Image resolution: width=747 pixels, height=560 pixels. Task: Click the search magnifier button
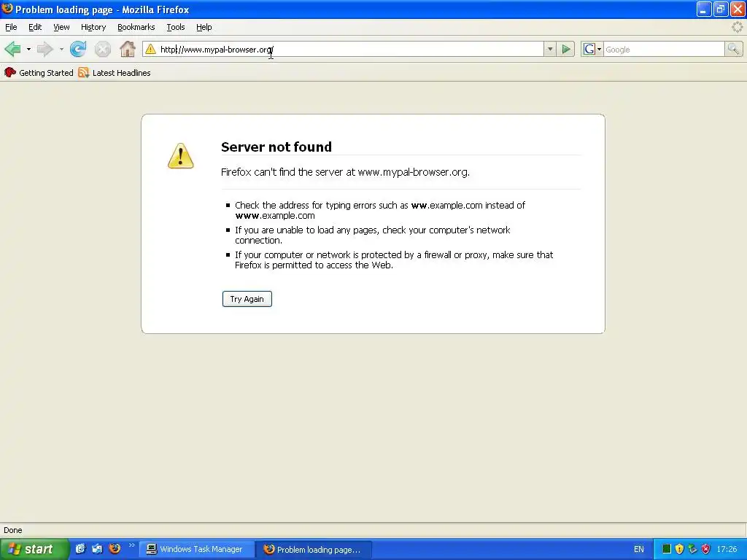click(733, 49)
